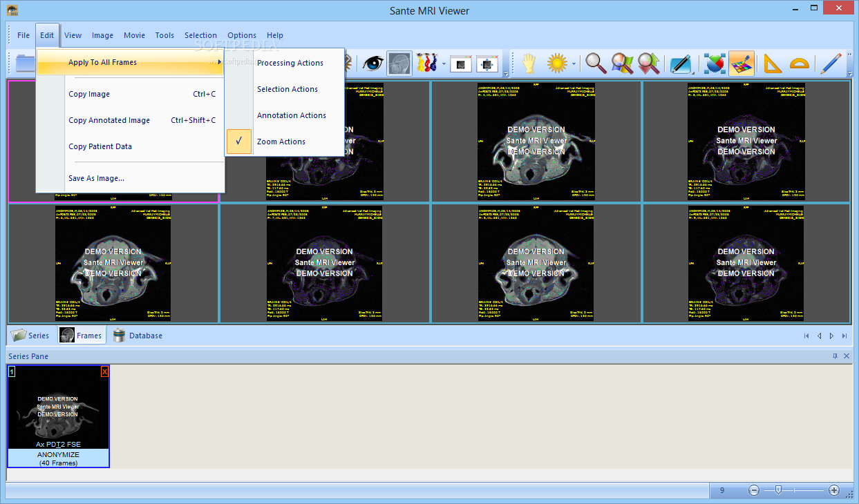Enable Annotation Actions for all frames
Image resolution: width=859 pixels, height=504 pixels.
coord(285,115)
